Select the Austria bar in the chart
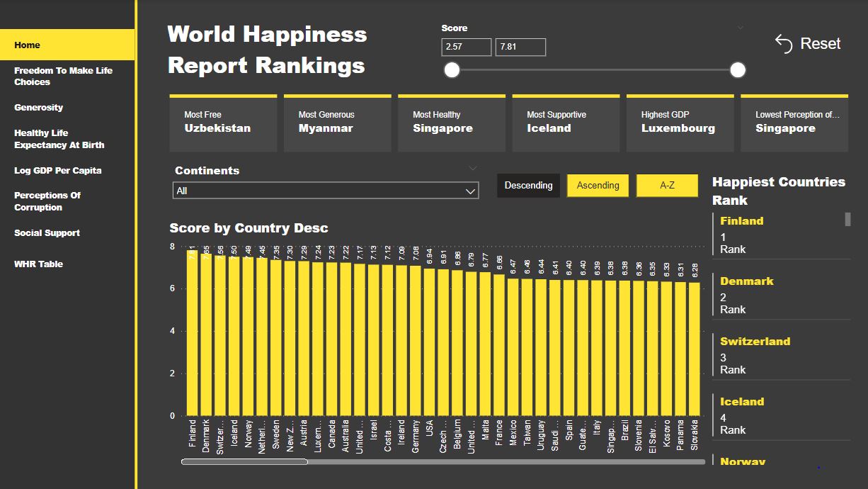 [304, 339]
